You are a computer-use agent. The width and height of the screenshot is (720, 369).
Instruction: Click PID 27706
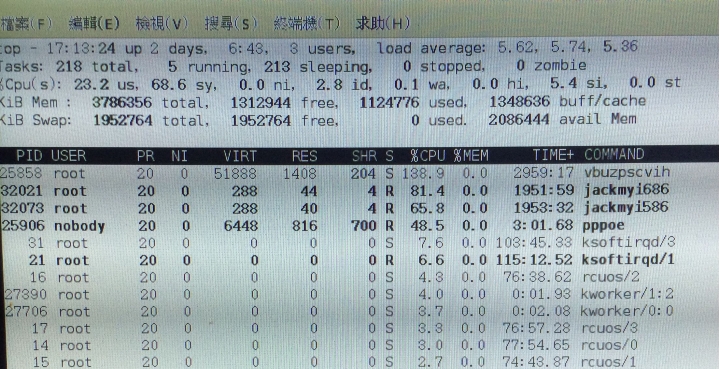(26, 312)
